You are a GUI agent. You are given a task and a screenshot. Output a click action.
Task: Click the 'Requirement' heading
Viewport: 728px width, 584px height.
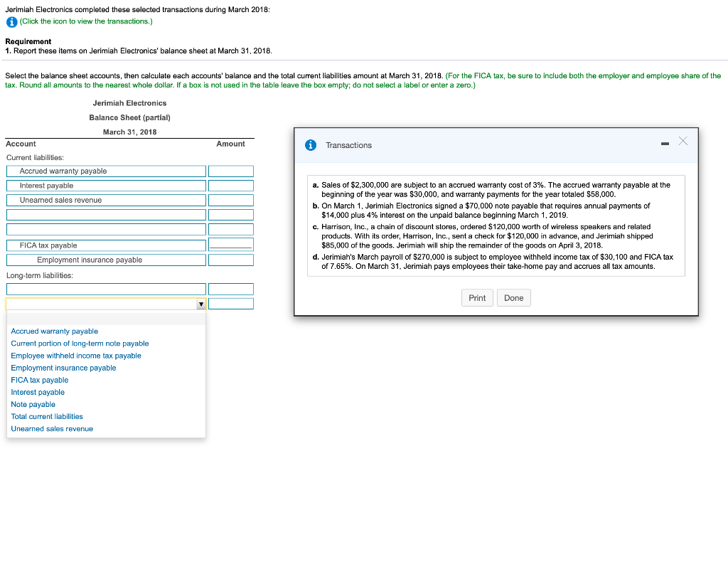tap(28, 41)
